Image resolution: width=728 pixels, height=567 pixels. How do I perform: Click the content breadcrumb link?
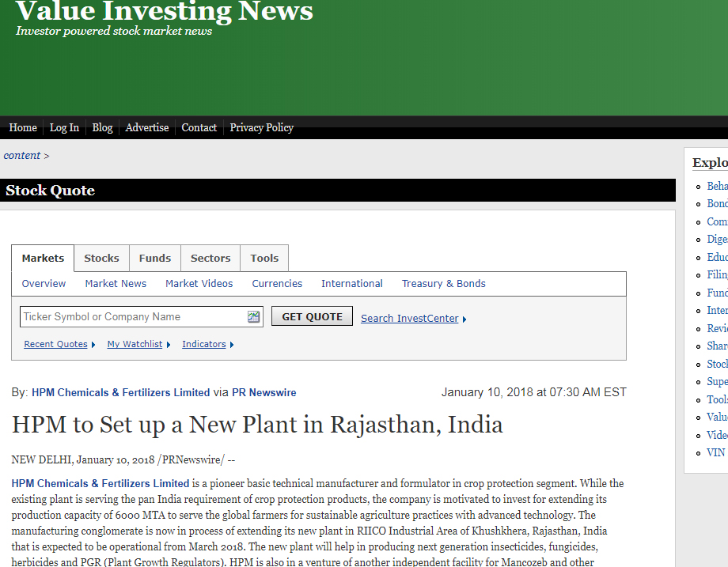tap(22, 156)
